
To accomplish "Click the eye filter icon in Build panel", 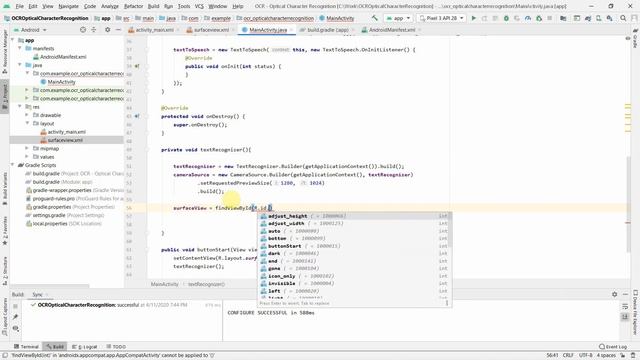I will (x=16, y=328).
